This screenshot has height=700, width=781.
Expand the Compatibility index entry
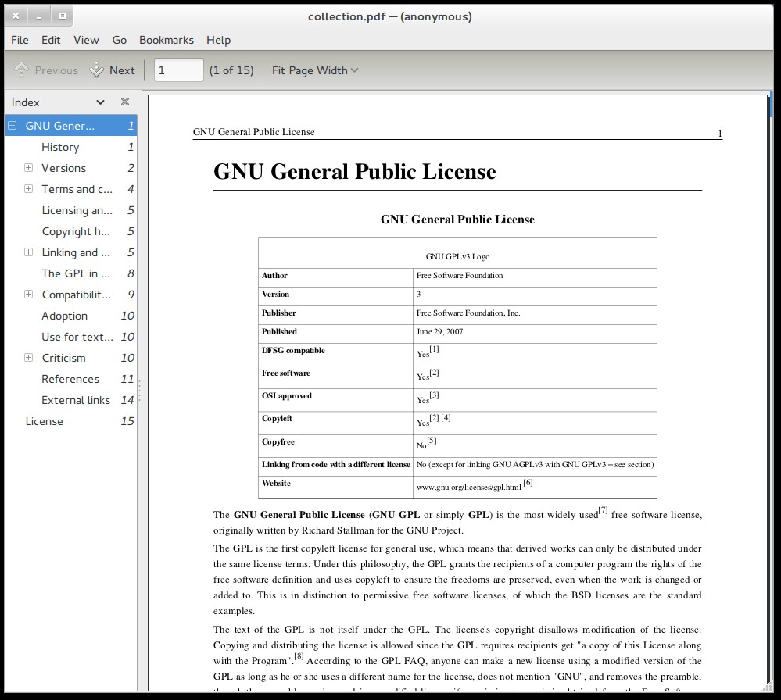tap(28, 295)
